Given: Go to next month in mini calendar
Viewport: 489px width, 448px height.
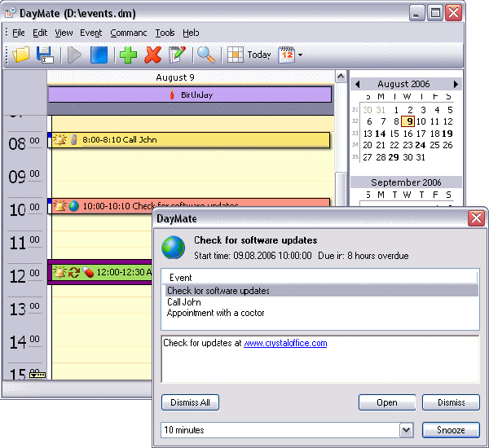Looking at the screenshot, I should point(456,84).
